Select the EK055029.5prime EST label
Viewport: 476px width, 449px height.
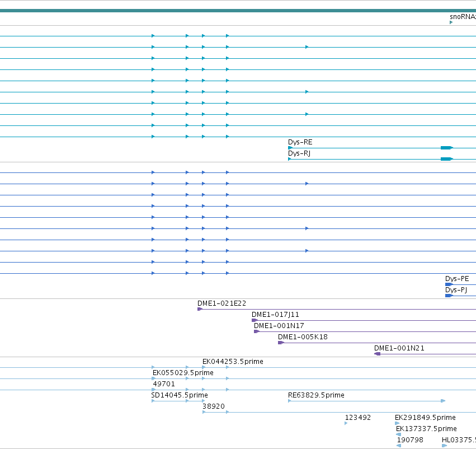pyautogui.click(x=183, y=373)
